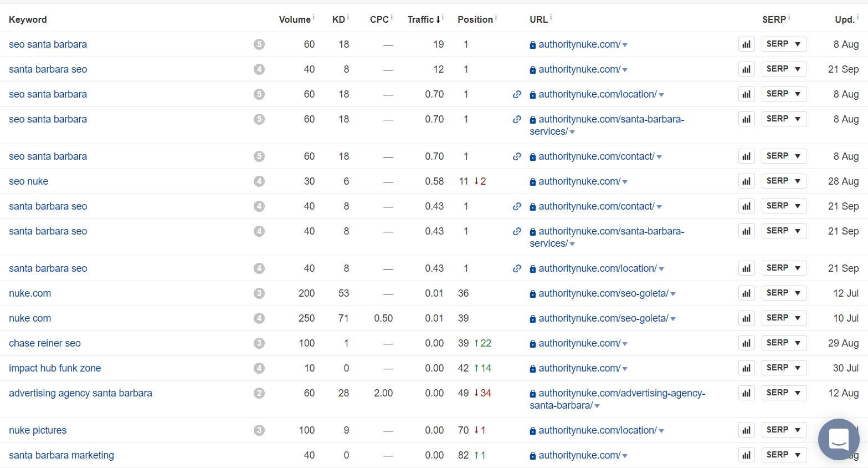
Task: Open the chart icon in the nuke.com row
Action: [746, 293]
